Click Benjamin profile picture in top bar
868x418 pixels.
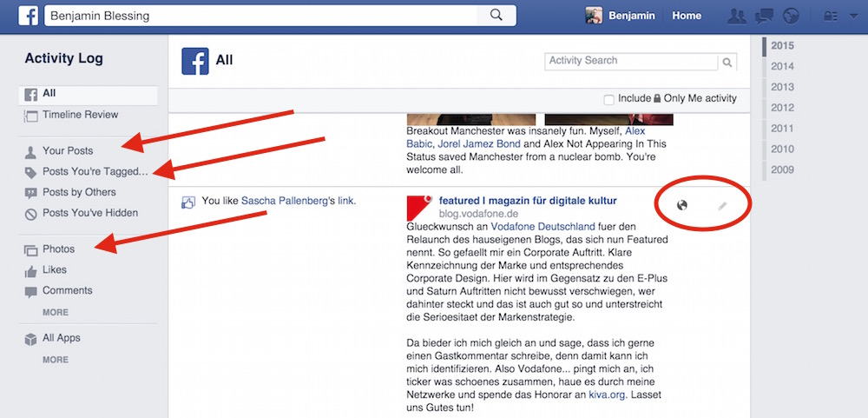pos(594,16)
